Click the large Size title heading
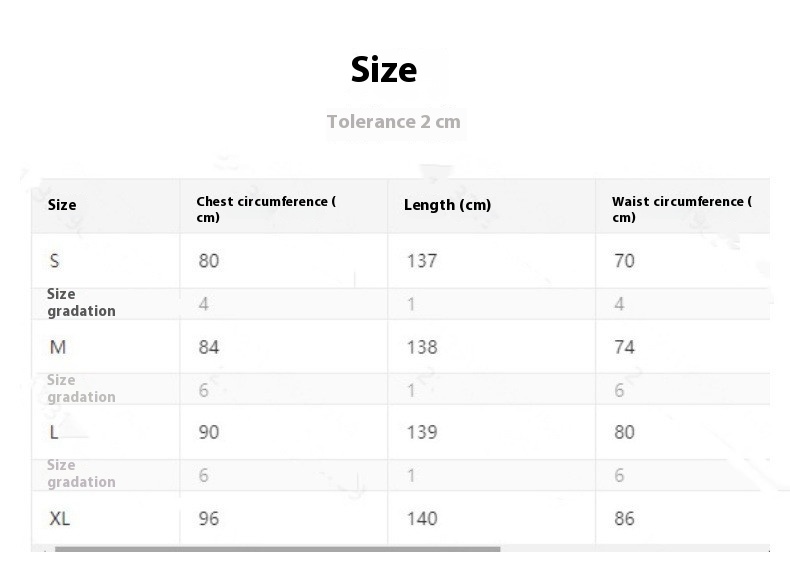 tap(384, 70)
